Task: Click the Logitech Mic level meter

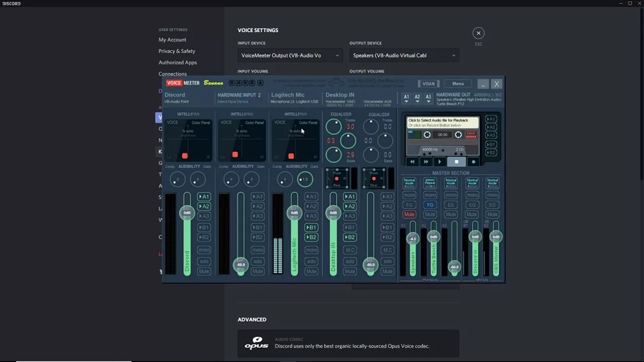Action: (278, 234)
